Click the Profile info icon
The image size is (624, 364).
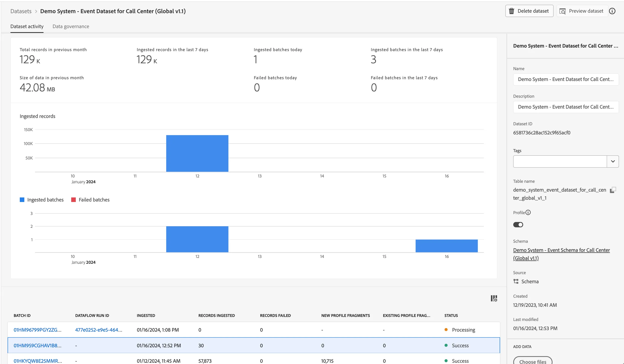pos(528,212)
